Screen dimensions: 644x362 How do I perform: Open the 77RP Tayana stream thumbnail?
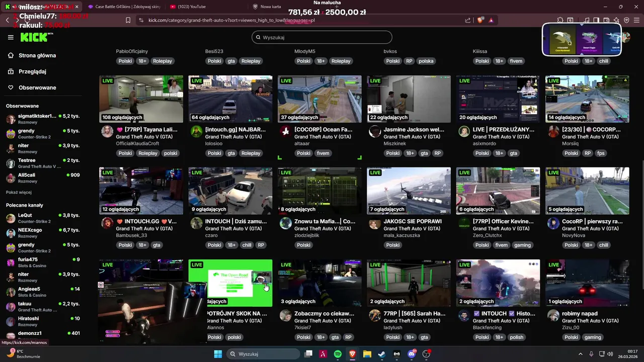pos(141,99)
